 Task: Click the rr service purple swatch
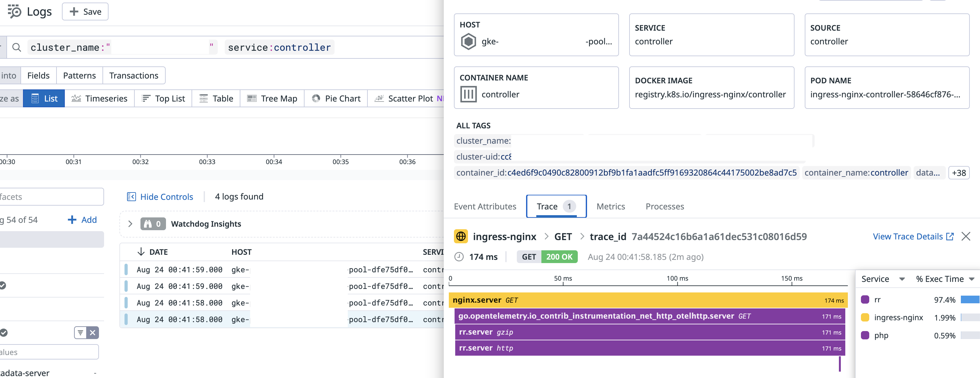click(865, 299)
